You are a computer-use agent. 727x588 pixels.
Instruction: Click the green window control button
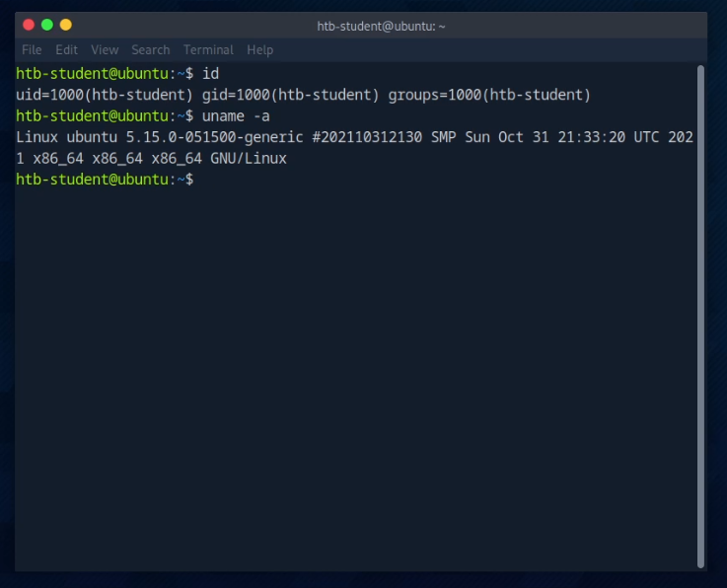click(46, 25)
